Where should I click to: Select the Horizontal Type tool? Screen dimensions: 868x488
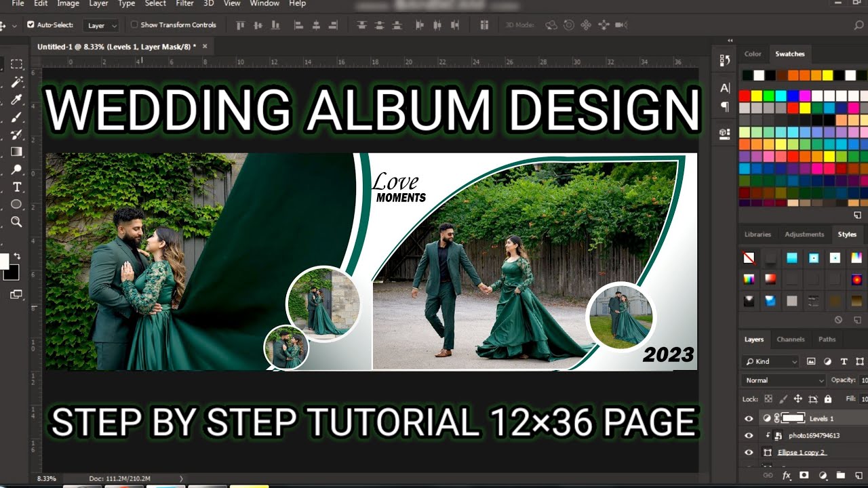[16, 187]
